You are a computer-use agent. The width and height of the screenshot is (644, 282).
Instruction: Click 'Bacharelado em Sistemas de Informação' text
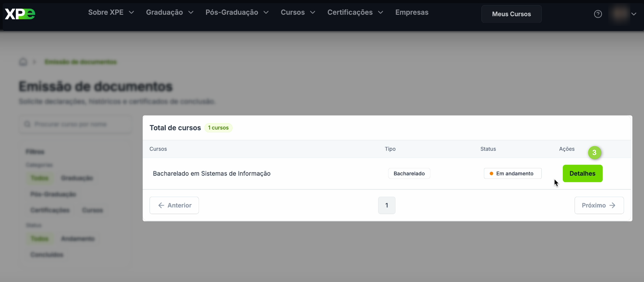(212, 173)
